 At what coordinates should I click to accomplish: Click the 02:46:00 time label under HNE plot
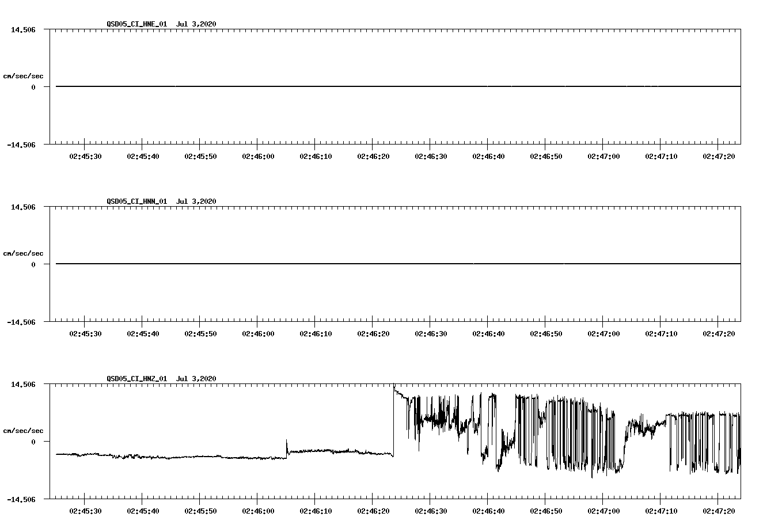click(258, 156)
